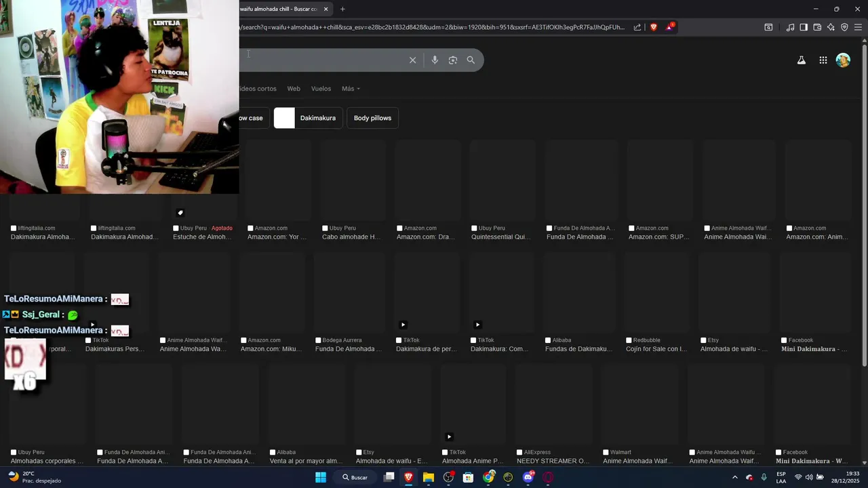
Task: Open the Google account profile avatar
Action: click(843, 60)
